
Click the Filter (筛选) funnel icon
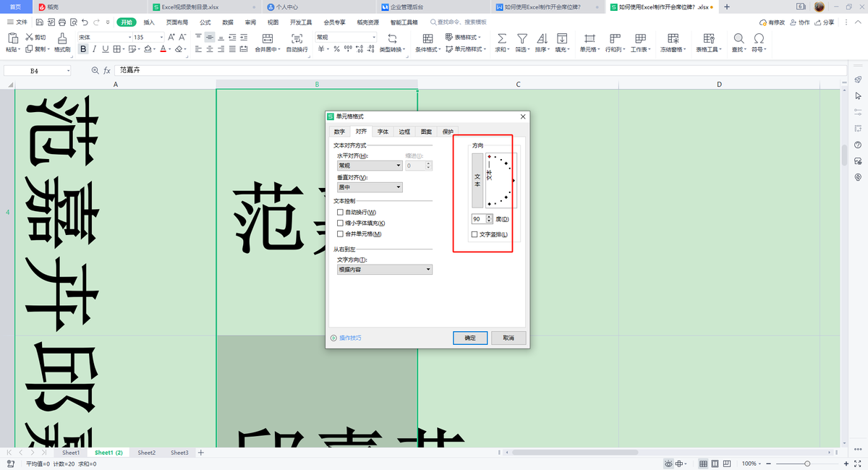(x=522, y=38)
